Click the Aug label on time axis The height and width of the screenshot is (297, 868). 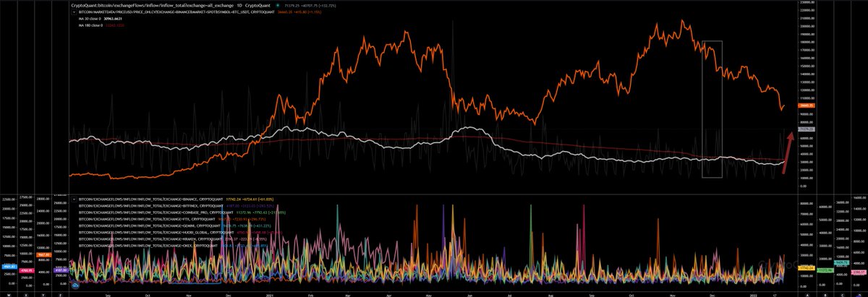point(550,295)
